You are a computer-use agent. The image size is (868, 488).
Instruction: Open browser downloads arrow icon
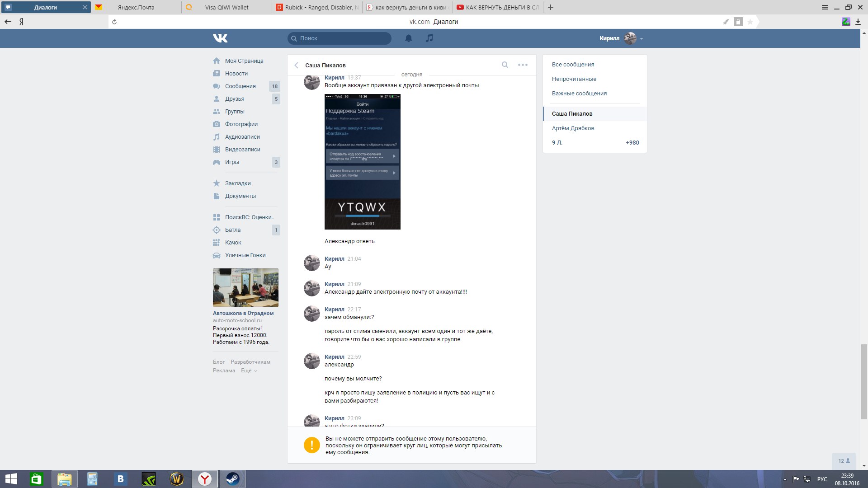point(858,22)
